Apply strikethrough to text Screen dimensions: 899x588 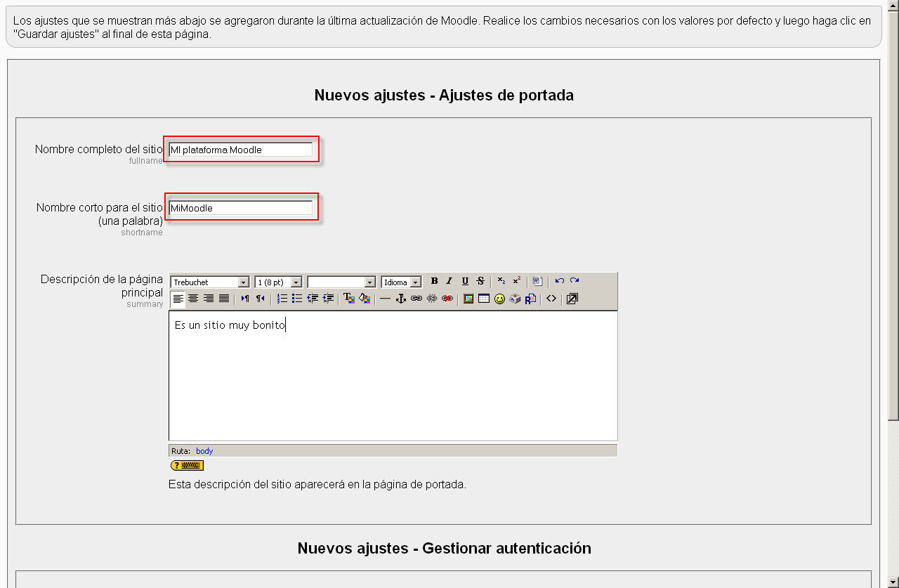(x=480, y=281)
